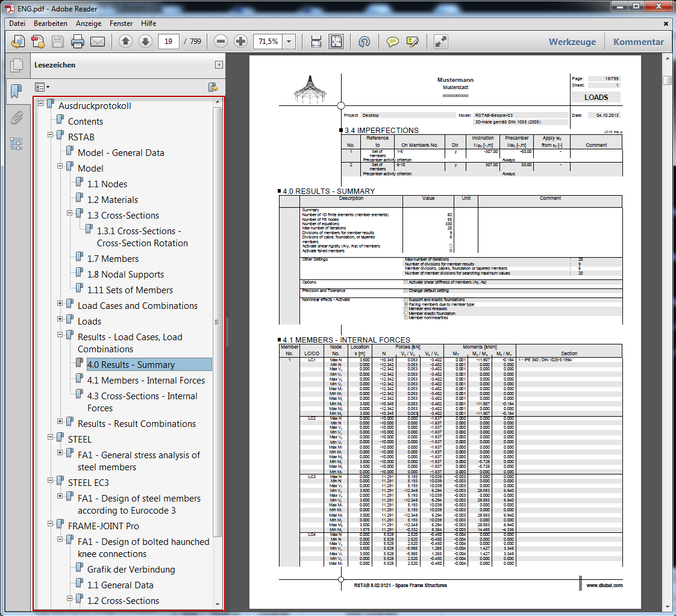Expand the STEEL EC3 bookmark branch
This screenshot has width=676, height=616.
pyautogui.click(x=50, y=480)
